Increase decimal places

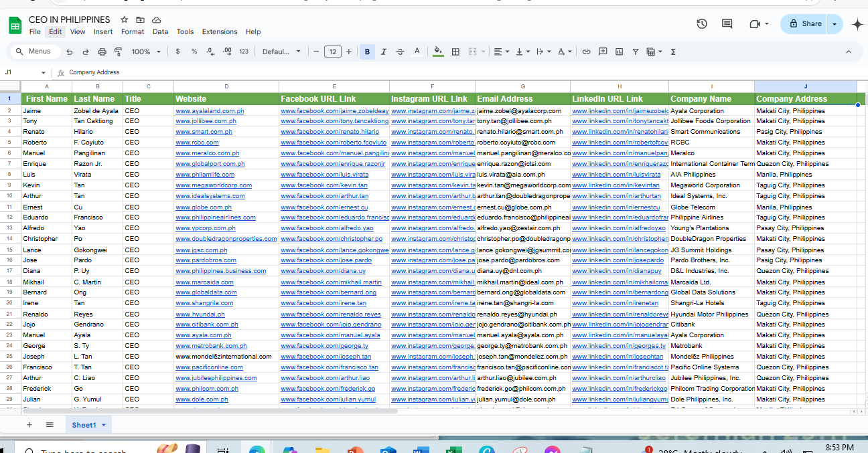point(227,52)
